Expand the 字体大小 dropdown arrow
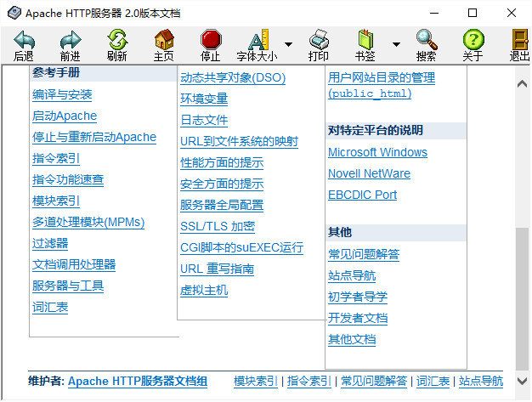Viewport: 532px width, 402px height. 288,44
